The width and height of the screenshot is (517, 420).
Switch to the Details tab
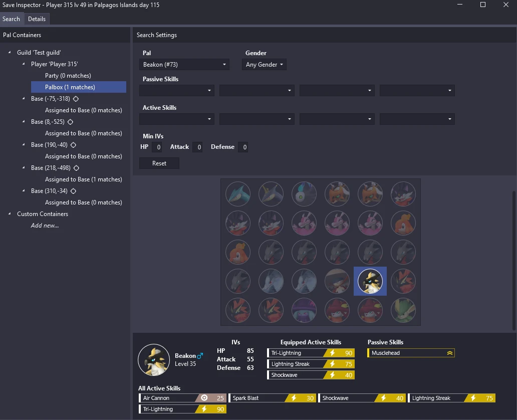(37, 19)
